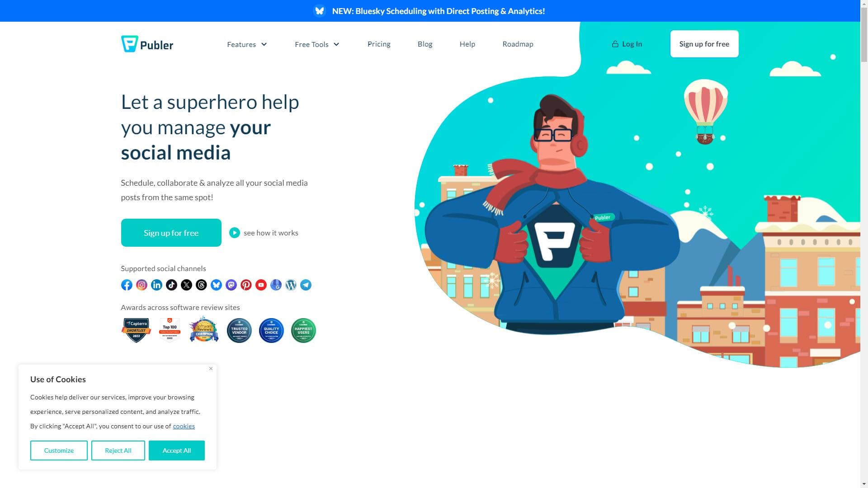Viewport: 868px width, 488px height.
Task: Click the Facebook channel icon
Action: pyautogui.click(x=127, y=285)
